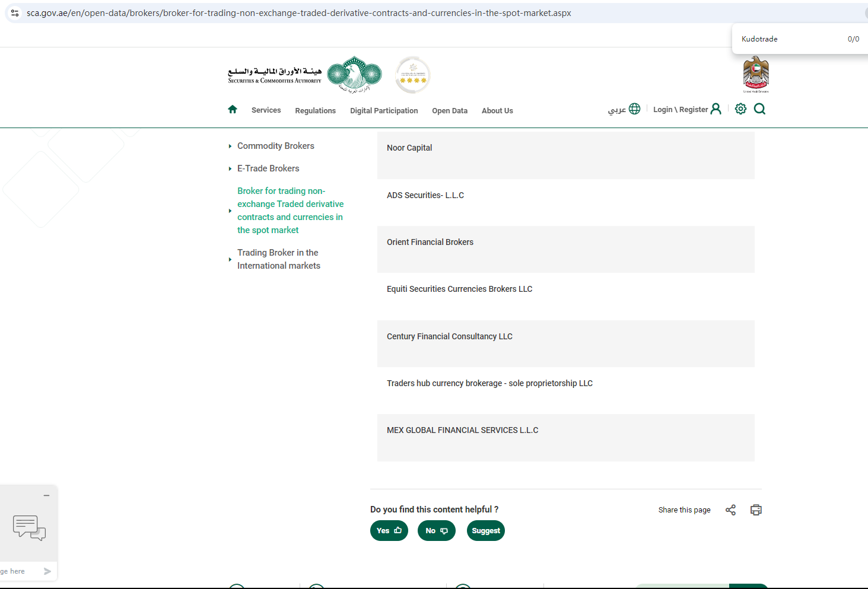Open the About Us menu
Image resolution: width=868 pixels, height=589 pixels.
point(497,111)
